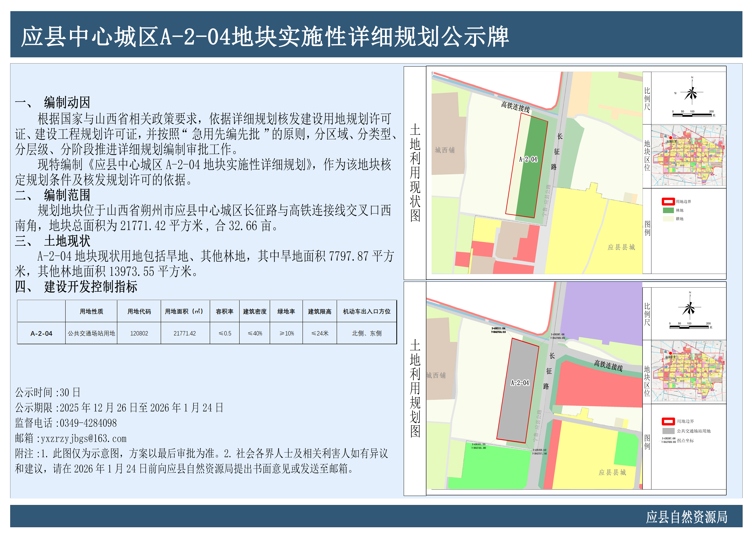Click the email address yxzrzyjbgs@163.com
This screenshot has width=756, height=535.
(x=84, y=438)
